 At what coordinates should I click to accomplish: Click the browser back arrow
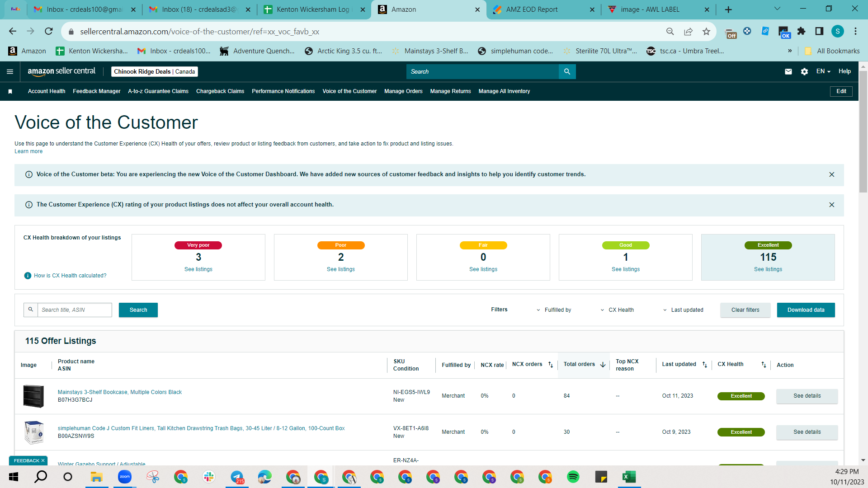pos(13,31)
